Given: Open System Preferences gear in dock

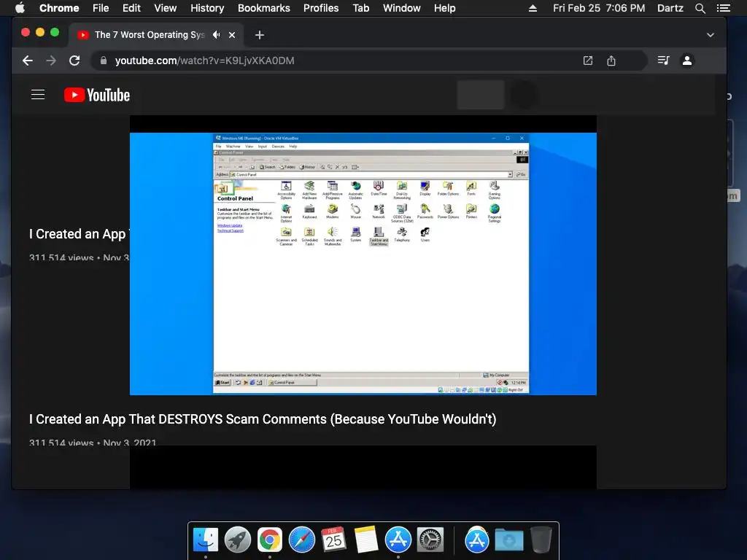Looking at the screenshot, I should click(x=430, y=540).
